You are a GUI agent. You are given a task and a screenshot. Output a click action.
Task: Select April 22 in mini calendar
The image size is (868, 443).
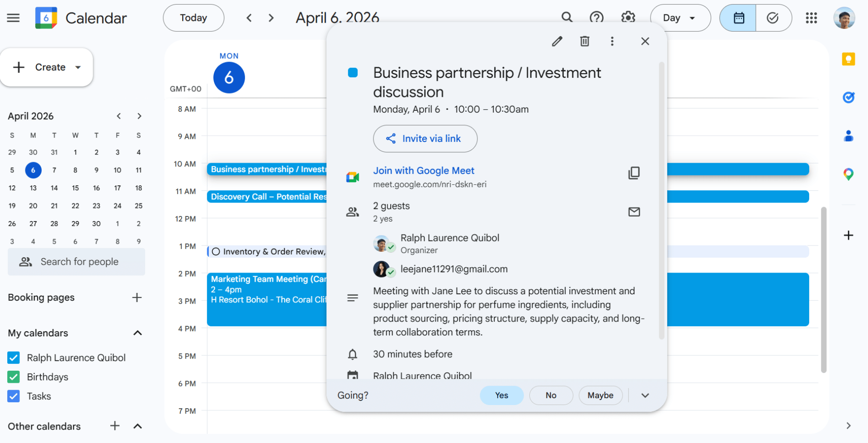point(75,206)
